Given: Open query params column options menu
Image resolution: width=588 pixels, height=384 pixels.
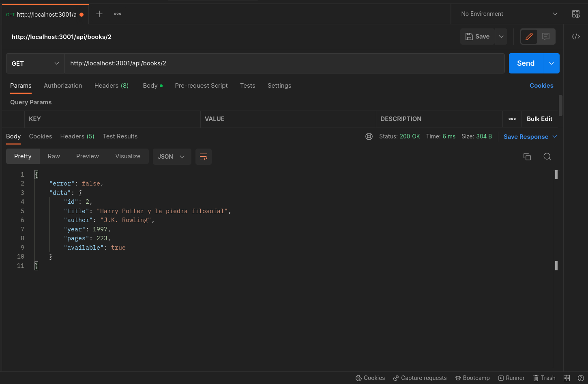Looking at the screenshot, I should 512,119.
